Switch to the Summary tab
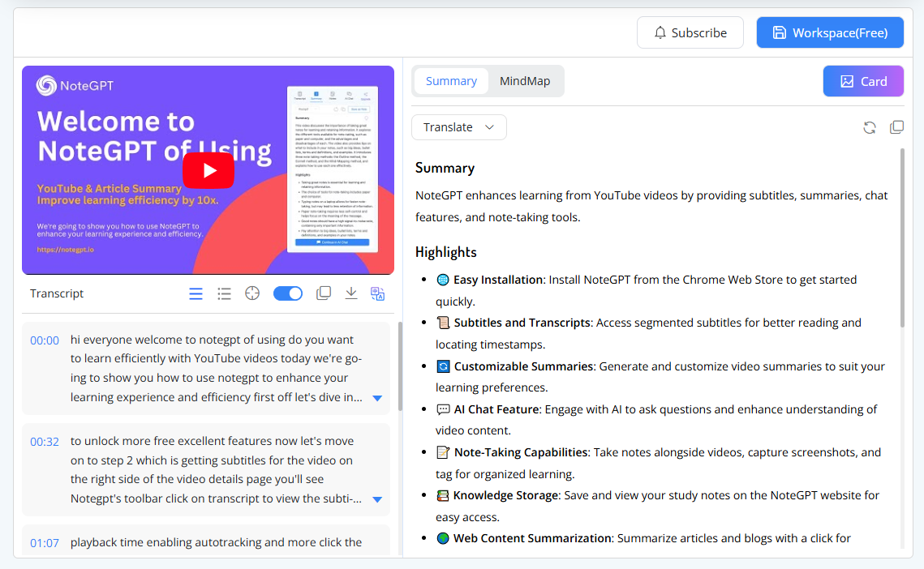The height and width of the screenshot is (569, 924). [451, 81]
